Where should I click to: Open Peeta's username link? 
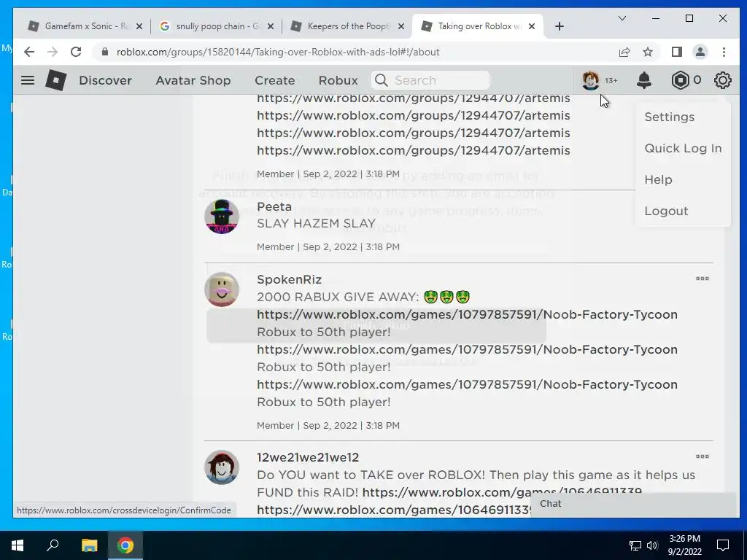coord(274,206)
